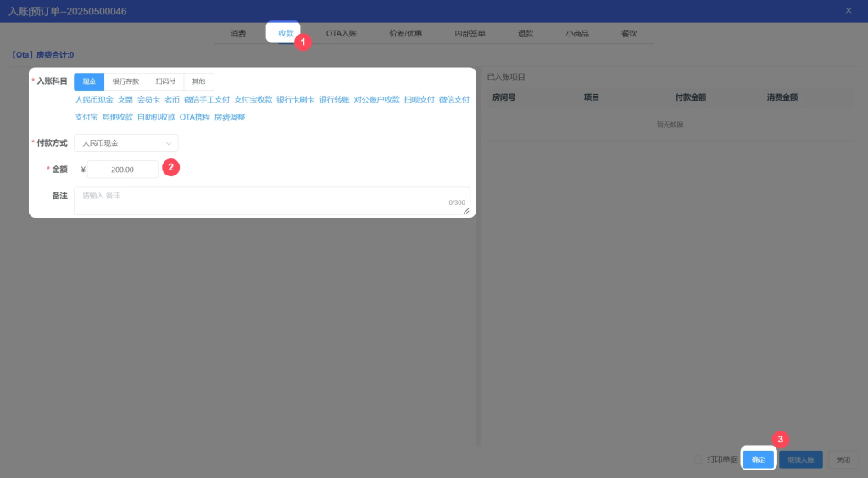This screenshot has height=478, width=868.
Task: Switch 入账科目 to 银行存款
Action: point(125,81)
